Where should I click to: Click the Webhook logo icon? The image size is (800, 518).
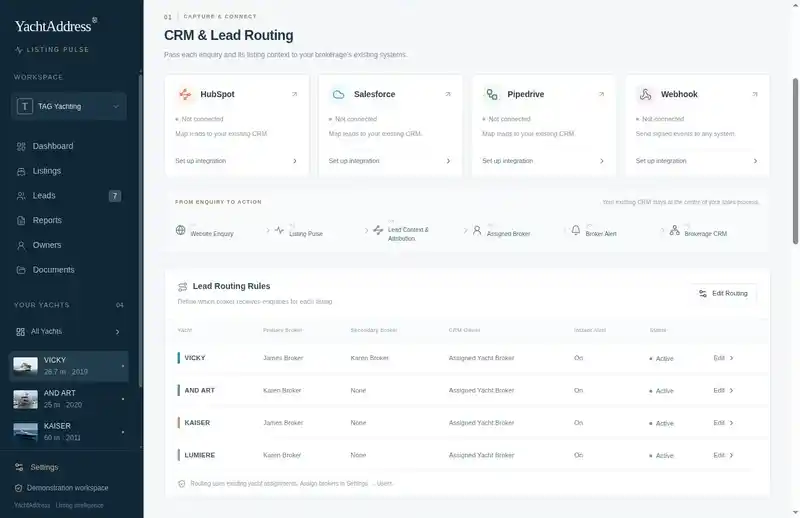tap(645, 94)
